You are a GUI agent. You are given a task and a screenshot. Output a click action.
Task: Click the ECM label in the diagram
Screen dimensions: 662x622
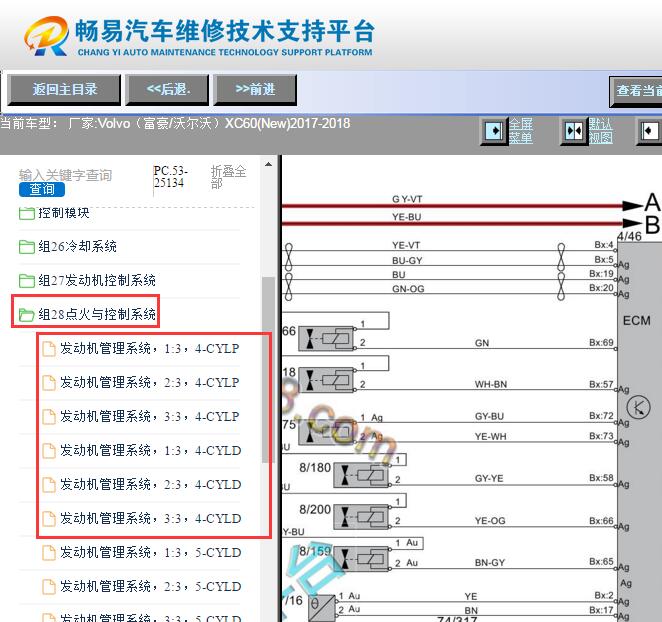[637, 321]
